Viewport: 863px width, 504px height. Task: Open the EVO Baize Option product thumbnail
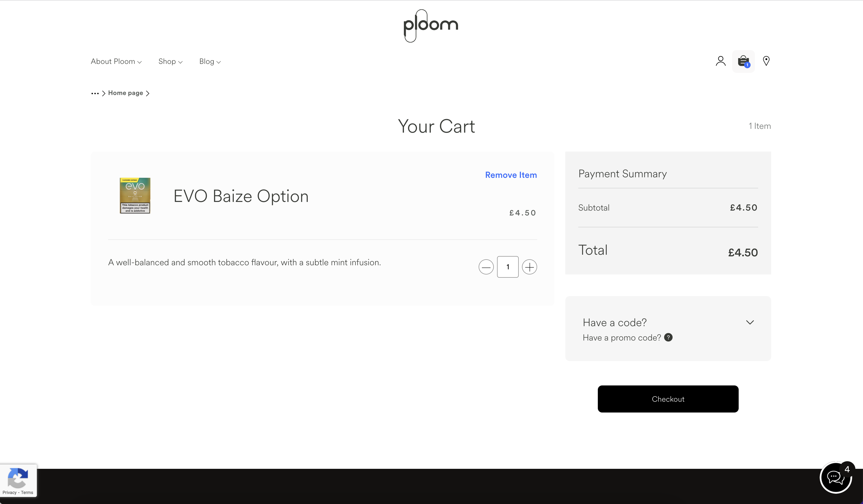tap(135, 195)
